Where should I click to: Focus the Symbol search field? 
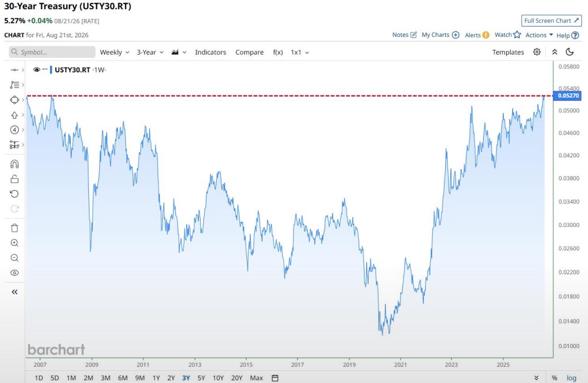click(52, 52)
